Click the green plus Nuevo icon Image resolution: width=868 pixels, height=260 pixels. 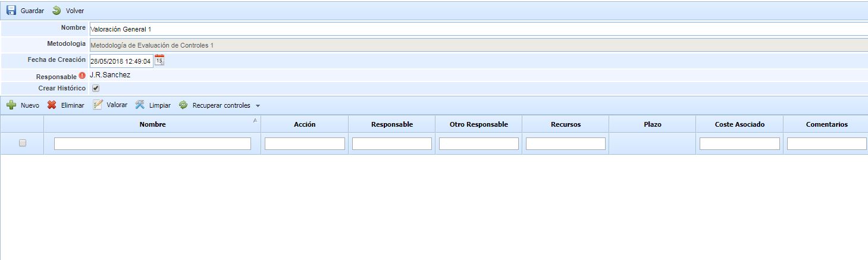[x=11, y=105]
